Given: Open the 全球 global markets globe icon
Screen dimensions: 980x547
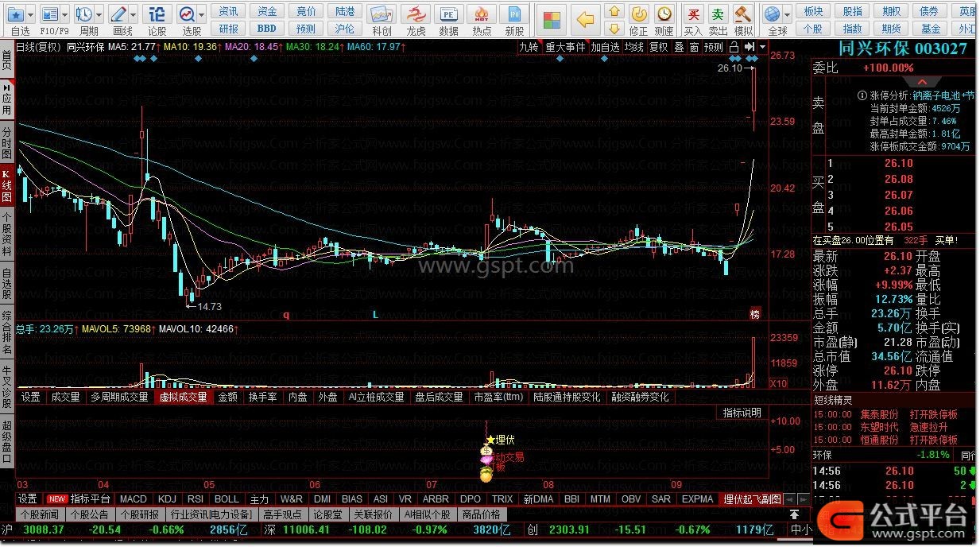Looking at the screenshot, I should pos(772,14).
